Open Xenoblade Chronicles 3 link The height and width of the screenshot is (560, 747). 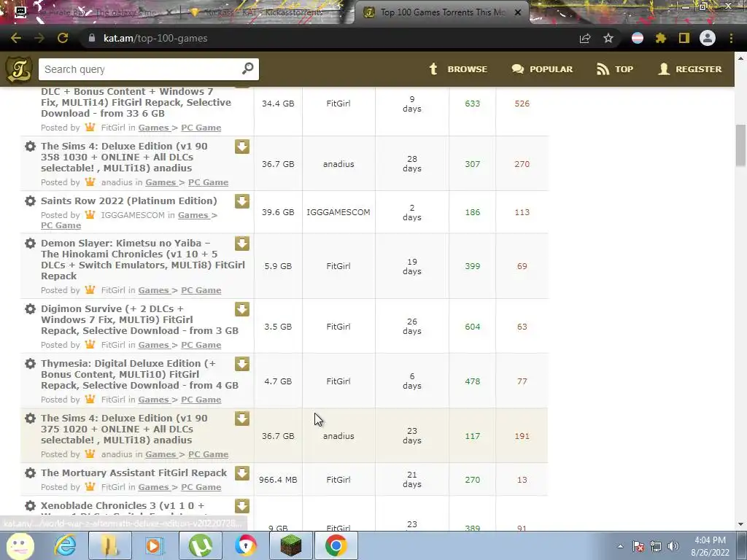123,506
